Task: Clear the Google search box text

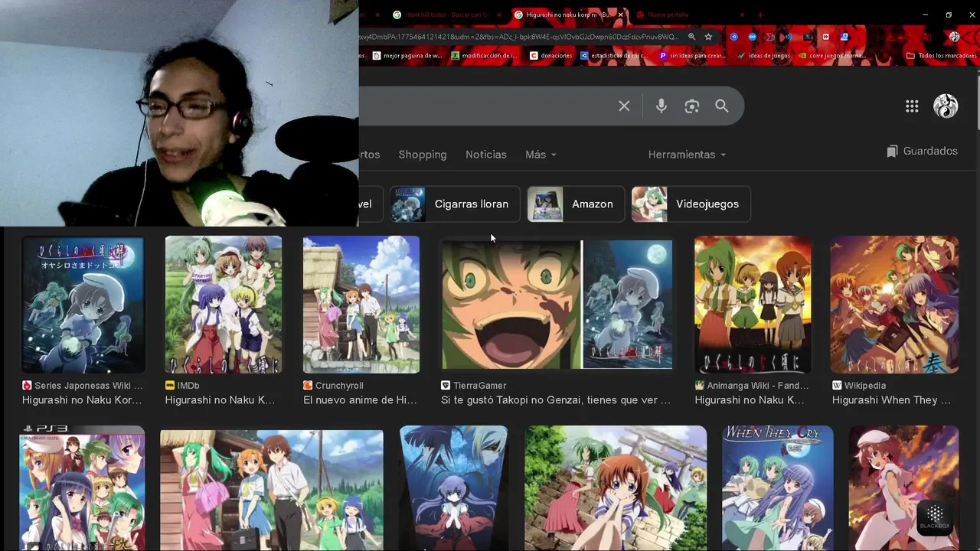Action: (624, 106)
